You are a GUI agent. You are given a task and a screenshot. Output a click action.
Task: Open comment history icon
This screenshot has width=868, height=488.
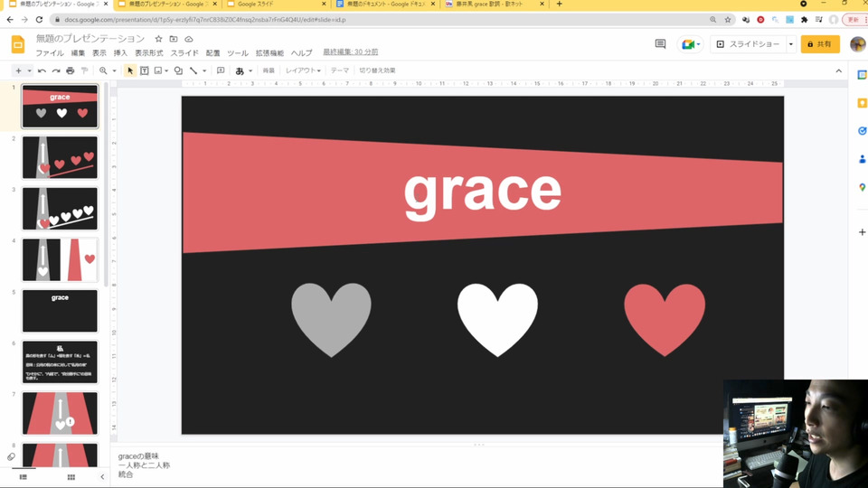660,43
